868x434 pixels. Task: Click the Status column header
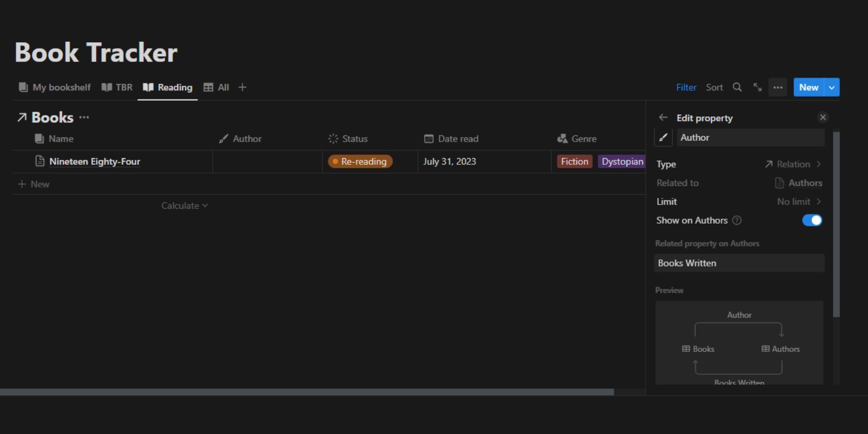[348, 138]
